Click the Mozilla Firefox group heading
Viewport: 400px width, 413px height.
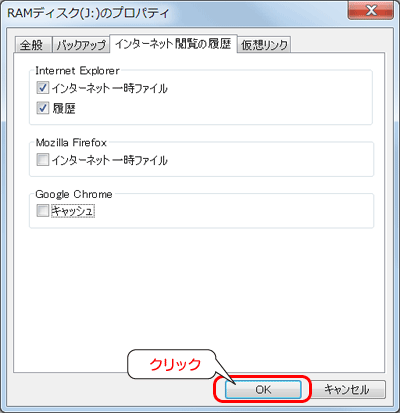(x=71, y=143)
